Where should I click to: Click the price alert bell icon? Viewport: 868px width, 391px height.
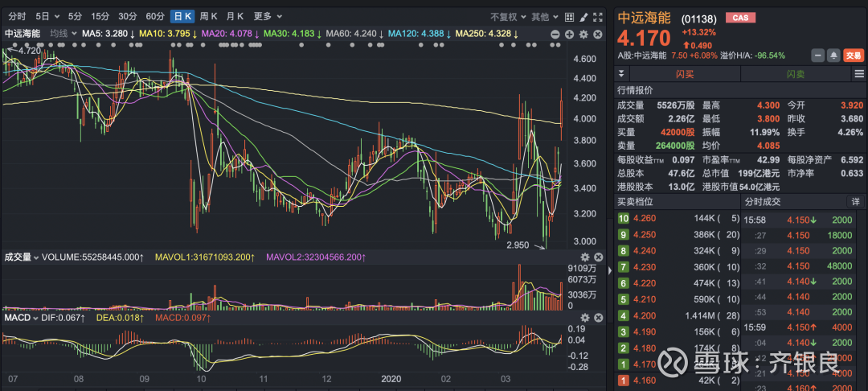point(833,56)
